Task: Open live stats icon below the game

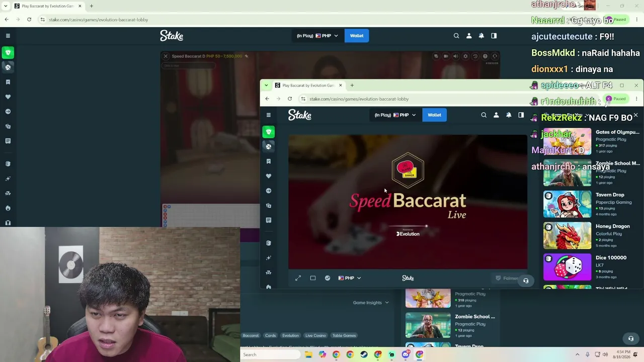Action: (x=328, y=278)
